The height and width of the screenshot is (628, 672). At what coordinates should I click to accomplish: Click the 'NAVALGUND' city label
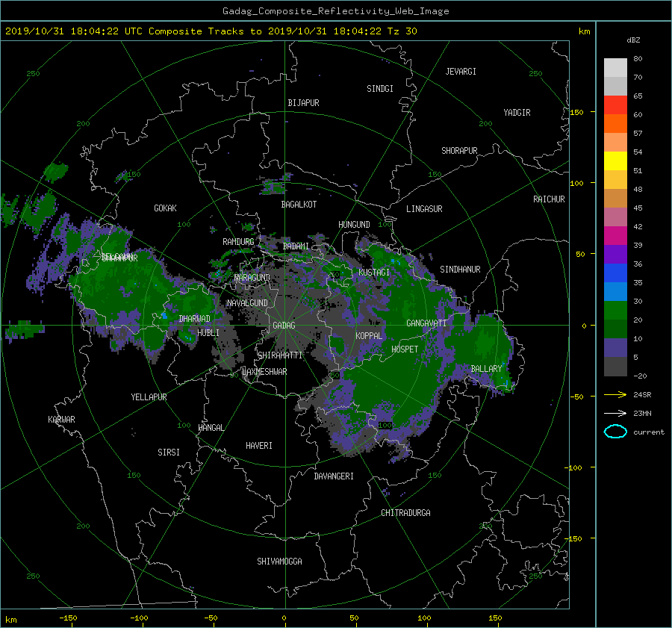247,303
